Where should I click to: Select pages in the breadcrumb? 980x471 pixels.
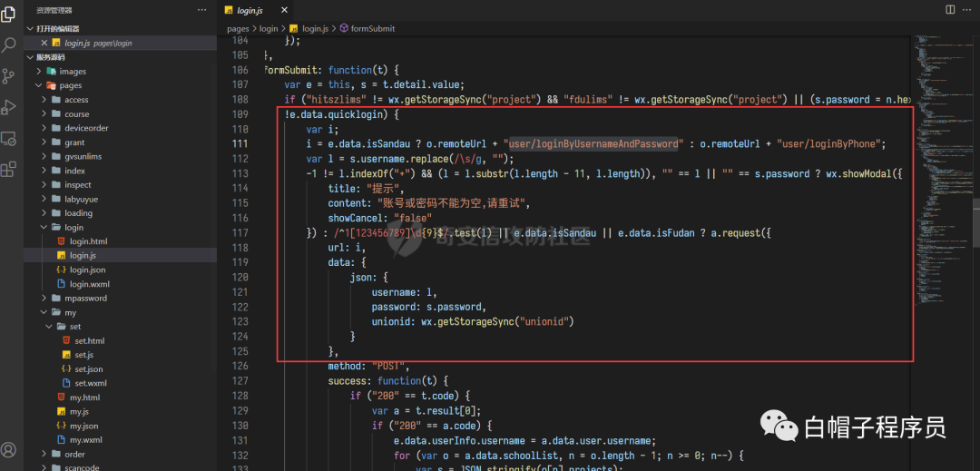[x=238, y=29]
